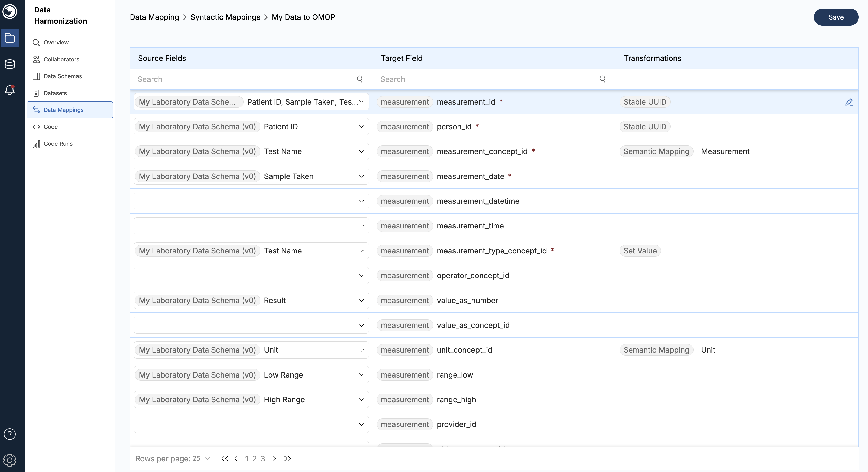Open the notifications bell icon
Screen dimensions: 868x472
tap(10, 90)
